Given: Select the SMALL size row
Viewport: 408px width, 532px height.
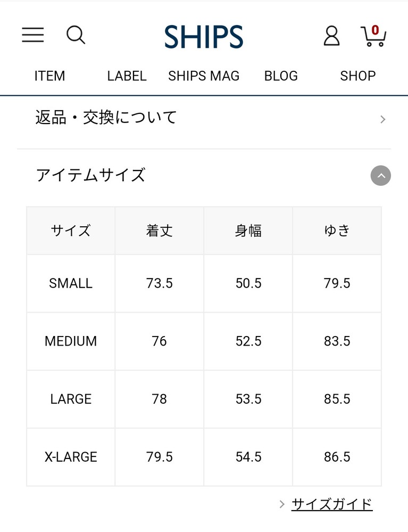Looking at the screenshot, I should tap(204, 283).
